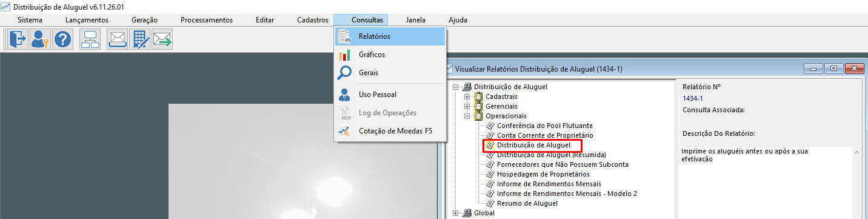Expand the Global tree node

point(455,213)
